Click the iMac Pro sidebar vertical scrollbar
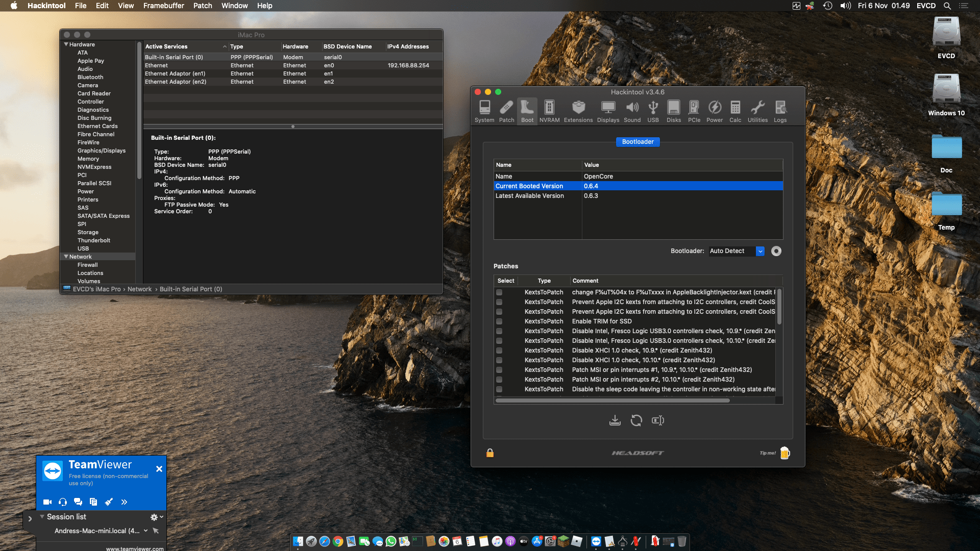 point(139,110)
